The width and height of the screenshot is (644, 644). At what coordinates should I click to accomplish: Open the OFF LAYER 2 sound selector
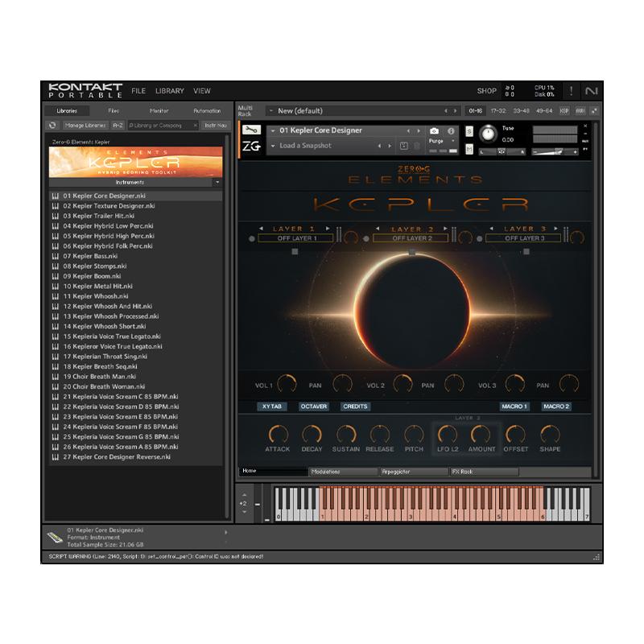coord(411,238)
